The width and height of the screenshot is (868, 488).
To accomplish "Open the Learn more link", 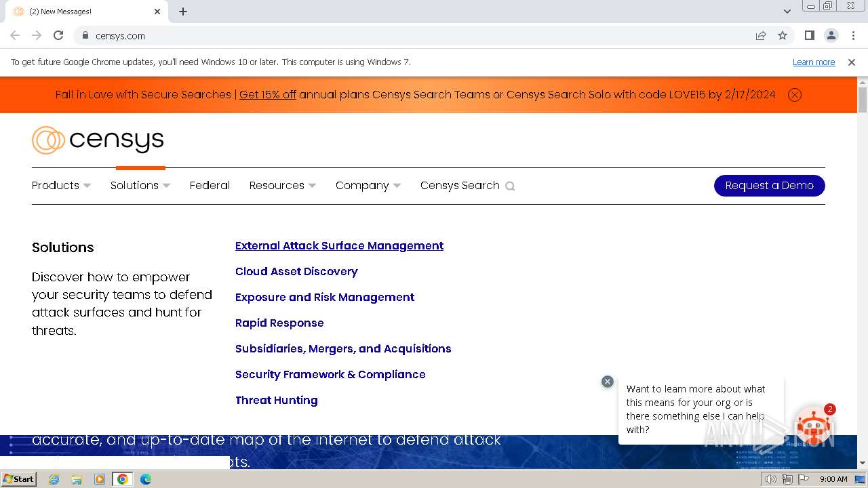I will (814, 62).
